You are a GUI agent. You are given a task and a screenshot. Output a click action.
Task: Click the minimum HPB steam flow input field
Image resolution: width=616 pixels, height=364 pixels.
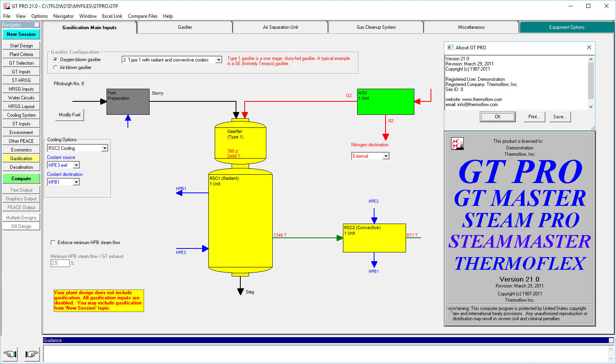tap(60, 263)
